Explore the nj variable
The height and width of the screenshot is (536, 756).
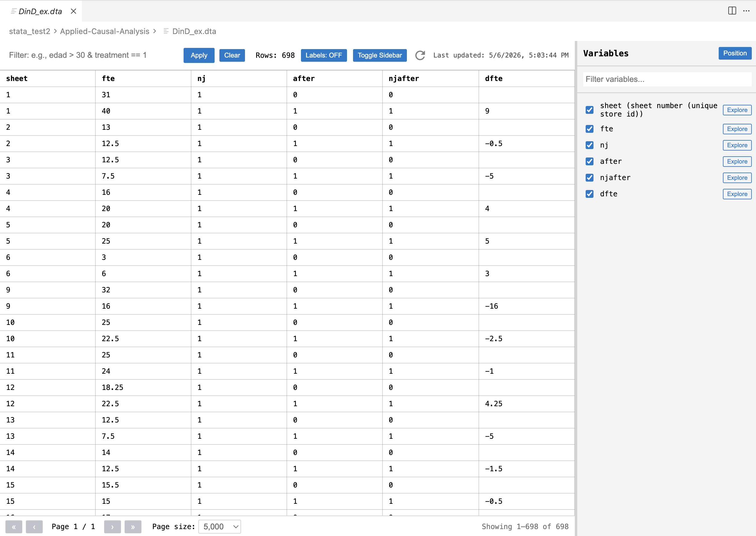[737, 145]
